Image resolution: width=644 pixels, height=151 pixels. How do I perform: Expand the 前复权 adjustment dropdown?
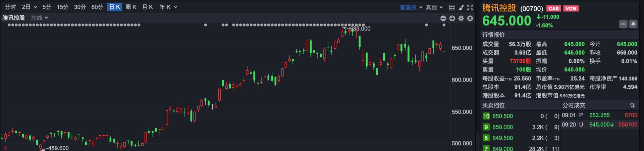(x=411, y=7)
